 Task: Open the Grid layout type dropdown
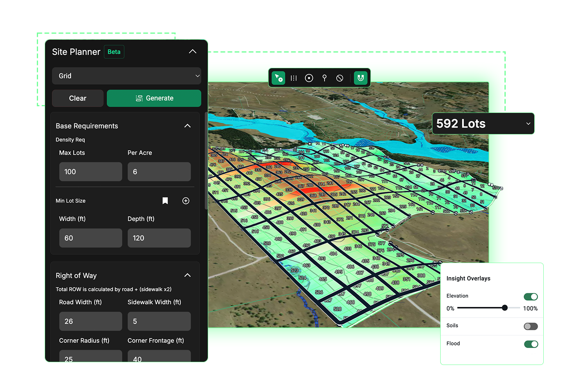[x=126, y=76]
